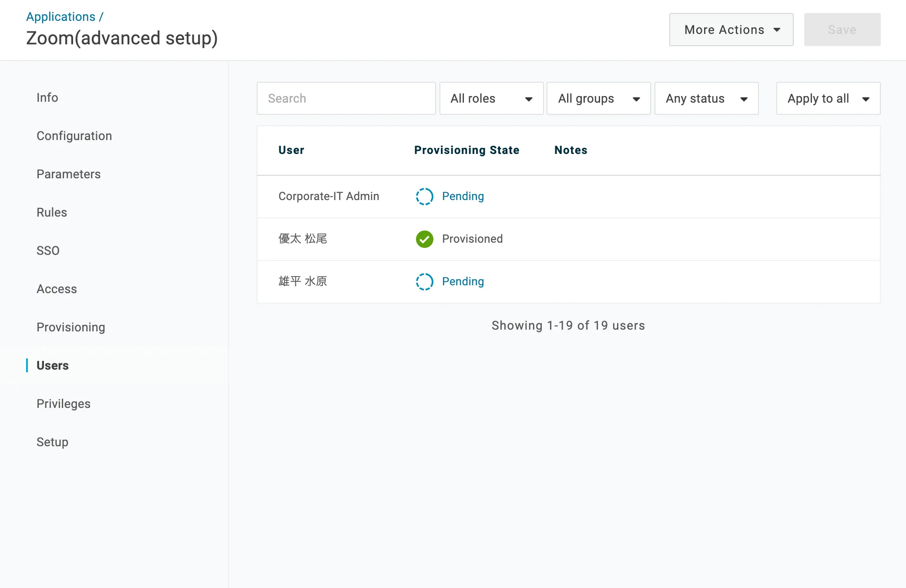Select the Parameters sidebar item

[69, 174]
